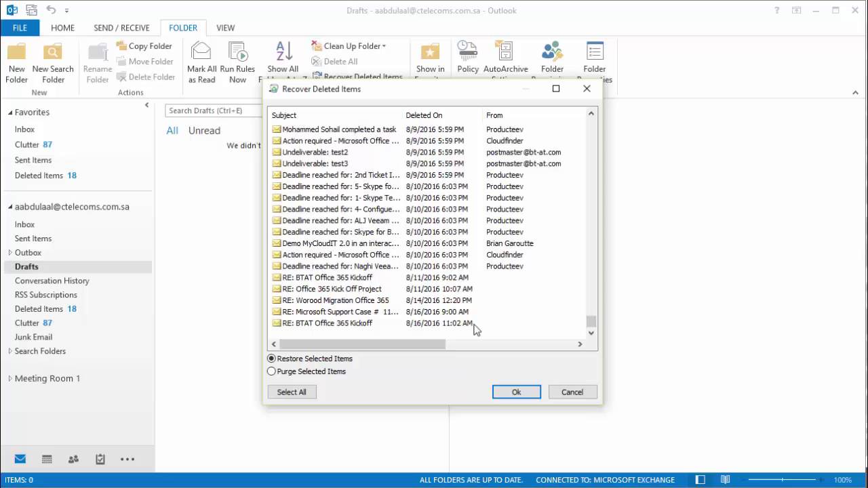This screenshot has height=488, width=868.
Task: Click the Ok button in the dialog
Action: (517, 392)
